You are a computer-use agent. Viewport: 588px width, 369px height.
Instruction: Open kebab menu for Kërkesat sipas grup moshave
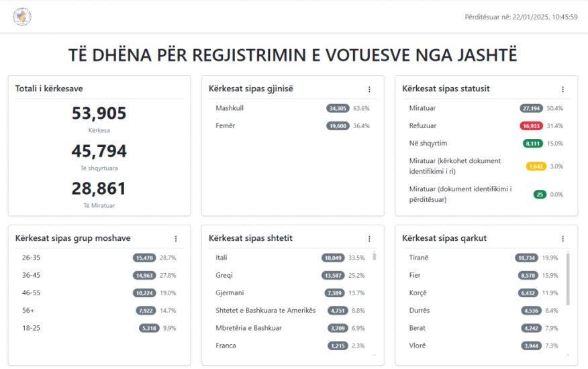[x=176, y=239]
